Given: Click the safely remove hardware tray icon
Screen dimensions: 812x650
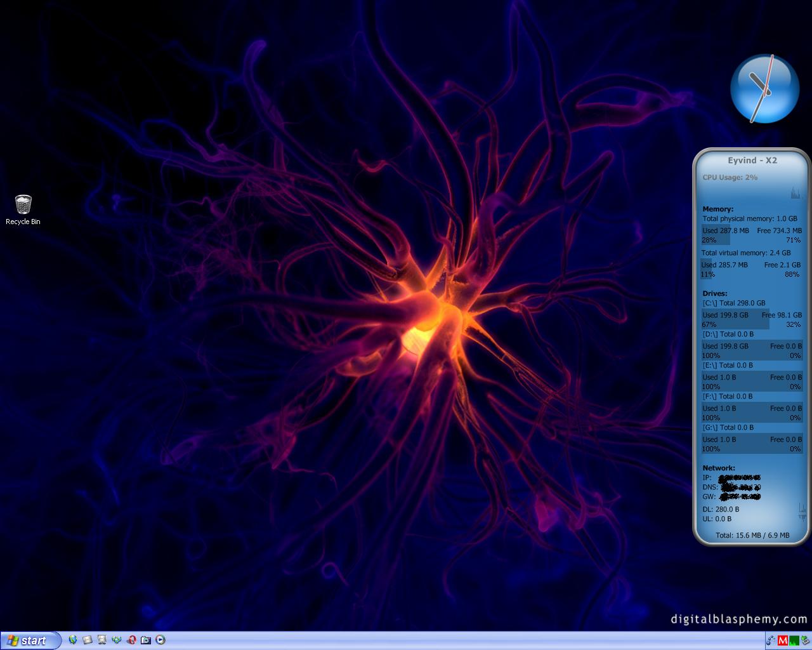Looking at the screenshot, I should (x=804, y=640).
